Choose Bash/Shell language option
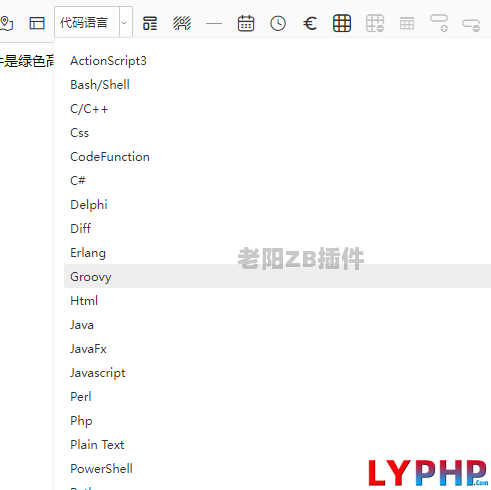The height and width of the screenshot is (490, 491). coord(277,85)
